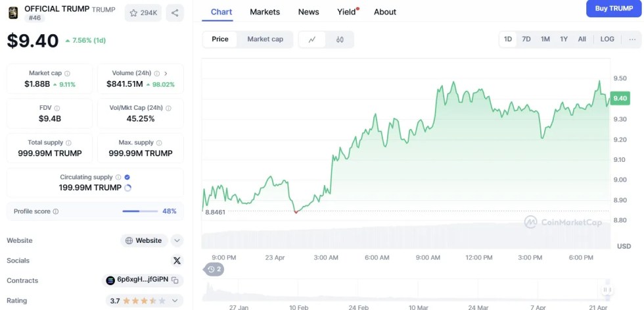Open the Markets tab
644x310 pixels.
(x=265, y=12)
